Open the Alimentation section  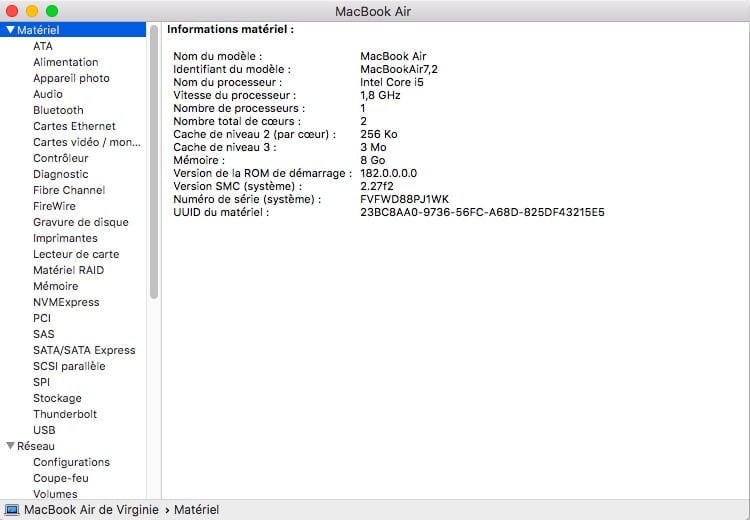point(66,62)
